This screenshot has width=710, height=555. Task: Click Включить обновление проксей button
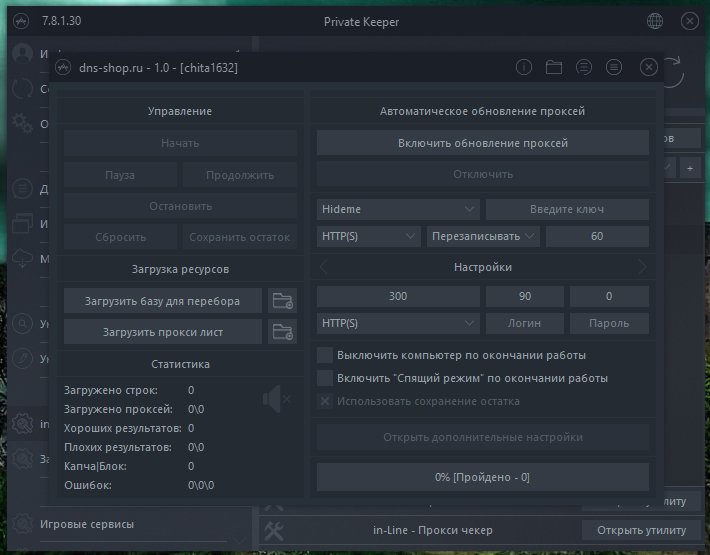483,143
